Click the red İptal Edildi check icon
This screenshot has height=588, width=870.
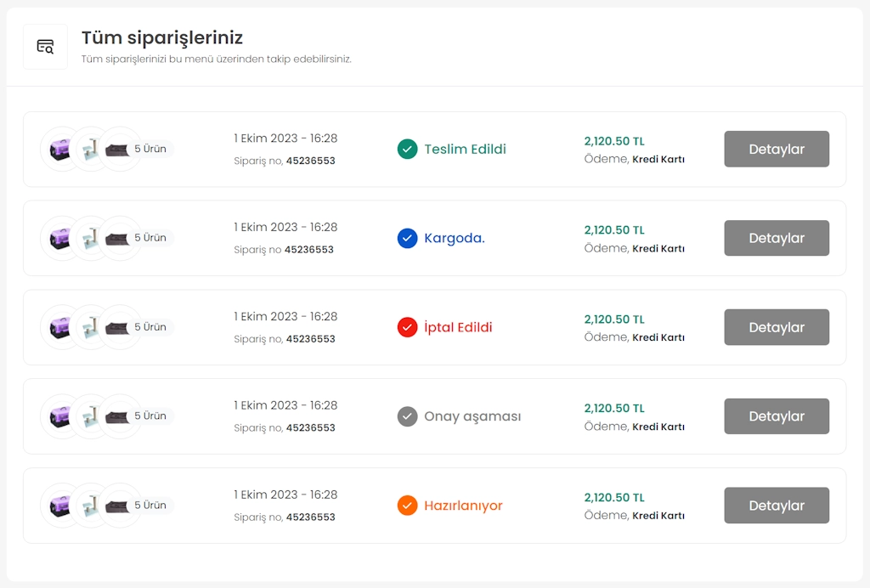point(407,327)
